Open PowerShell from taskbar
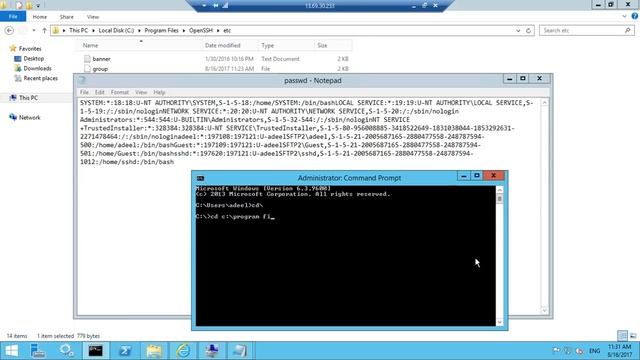Screen dimensions: 640x360 point(125,351)
